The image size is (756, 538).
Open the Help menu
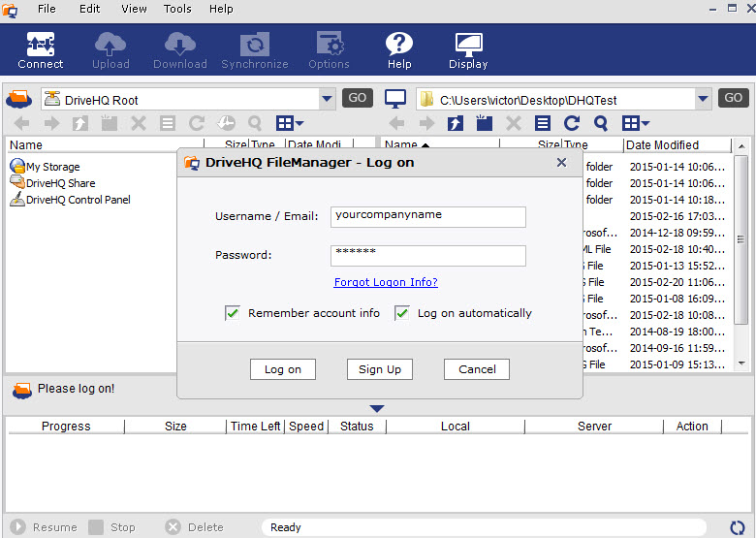(221, 9)
